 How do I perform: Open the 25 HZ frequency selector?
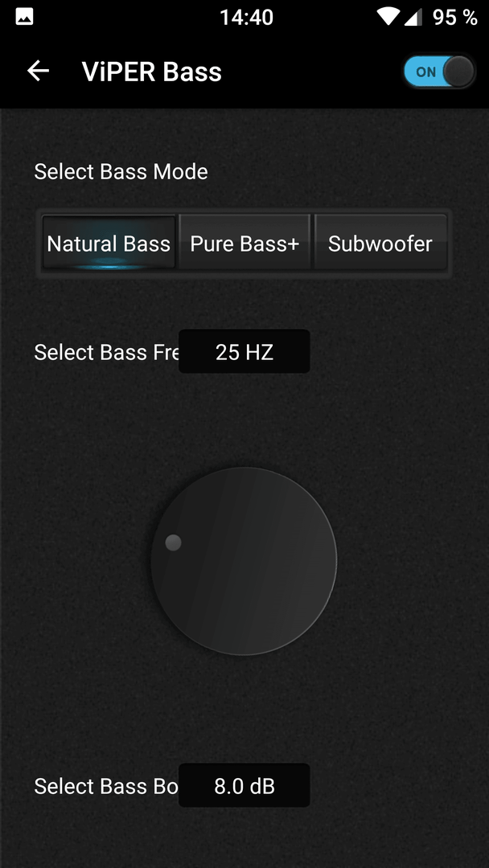(244, 351)
